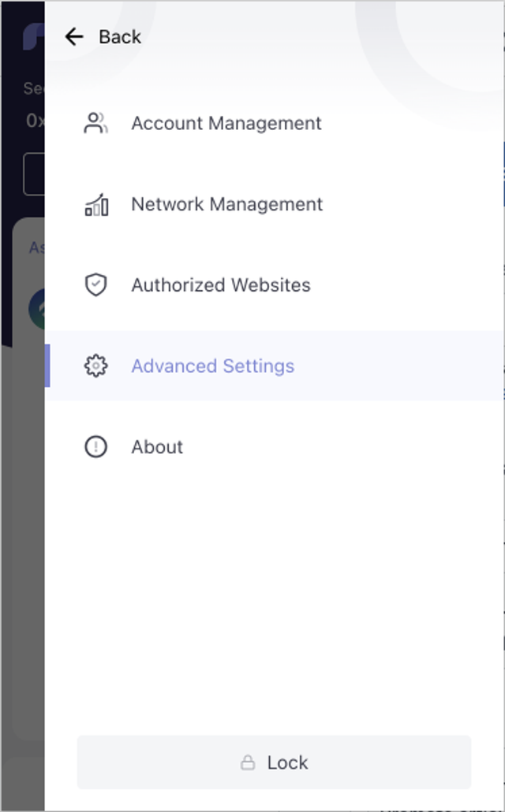Viewport: 505px width, 812px height.
Task: Click the padlock icon in Lock button
Action: pyautogui.click(x=248, y=762)
